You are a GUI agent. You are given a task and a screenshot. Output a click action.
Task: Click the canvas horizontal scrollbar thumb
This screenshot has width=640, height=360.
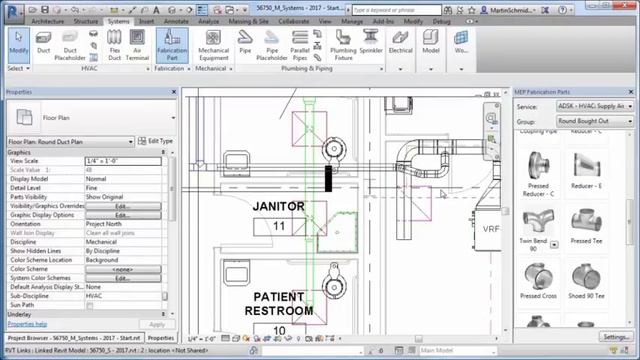[418, 339]
